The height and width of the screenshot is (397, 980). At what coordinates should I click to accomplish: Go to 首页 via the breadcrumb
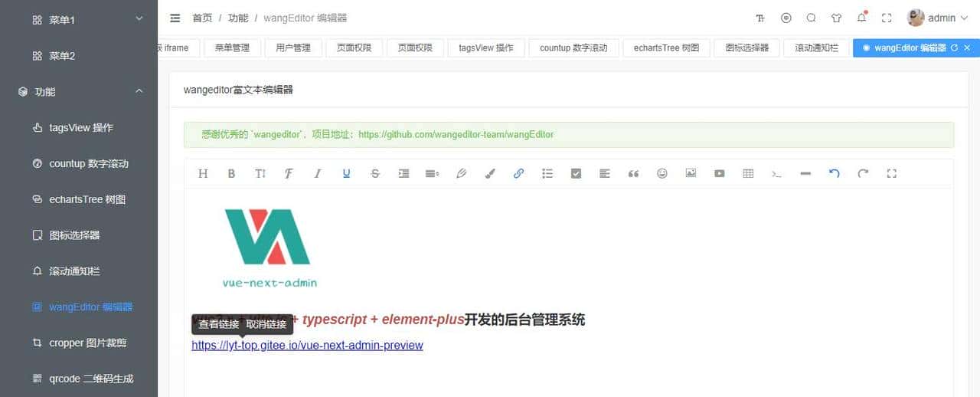coord(203,18)
